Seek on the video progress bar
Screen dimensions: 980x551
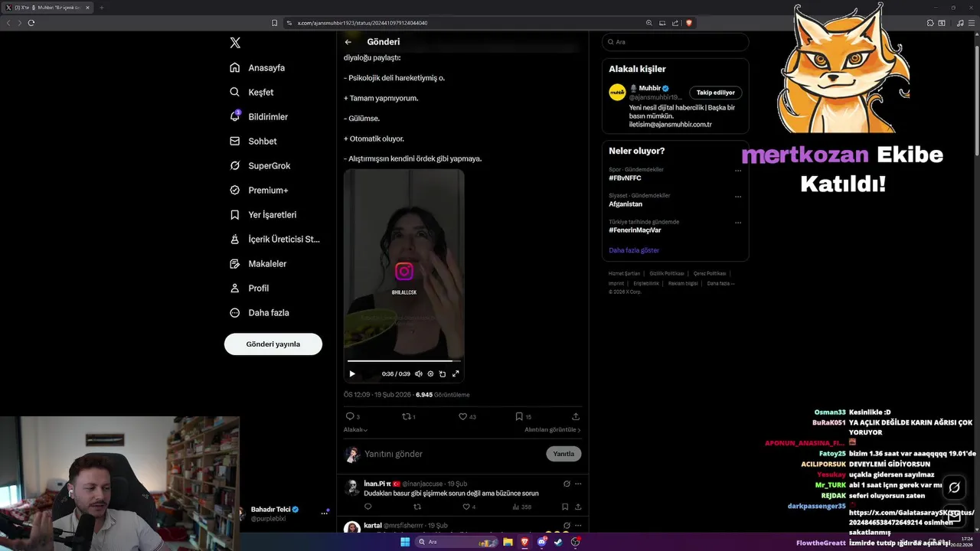click(403, 360)
